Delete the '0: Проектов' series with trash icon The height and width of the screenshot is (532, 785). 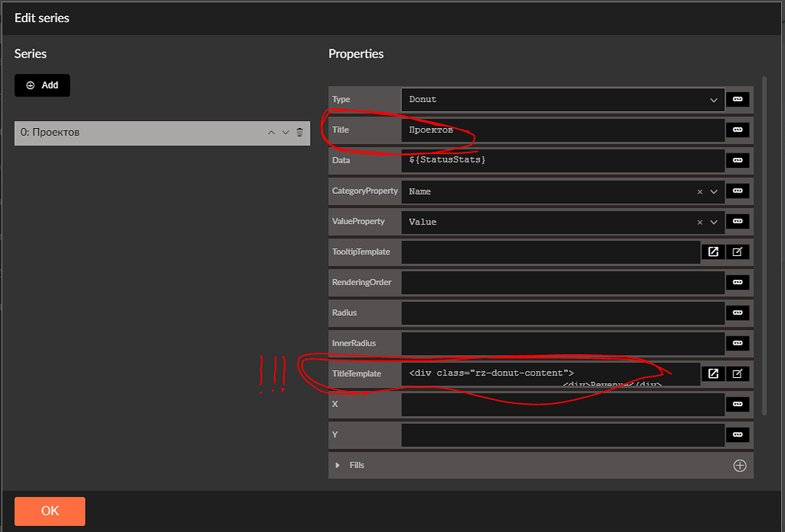pyautogui.click(x=300, y=133)
